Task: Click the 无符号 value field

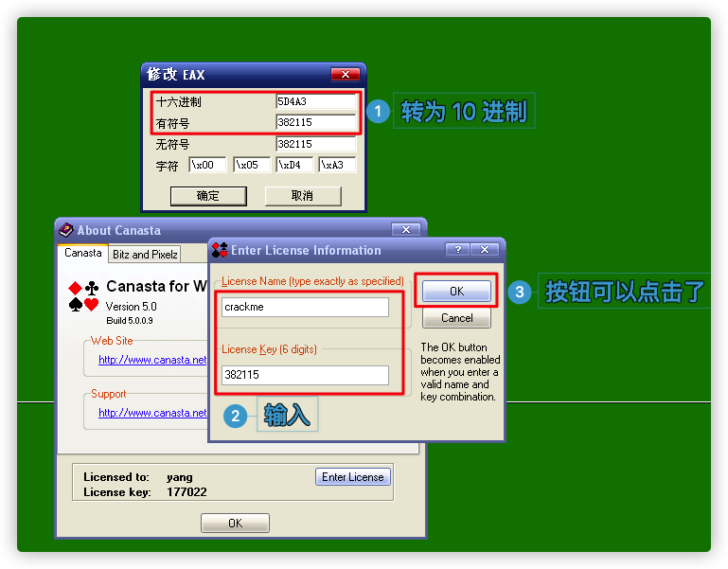Action: pyautogui.click(x=315, y=145)
